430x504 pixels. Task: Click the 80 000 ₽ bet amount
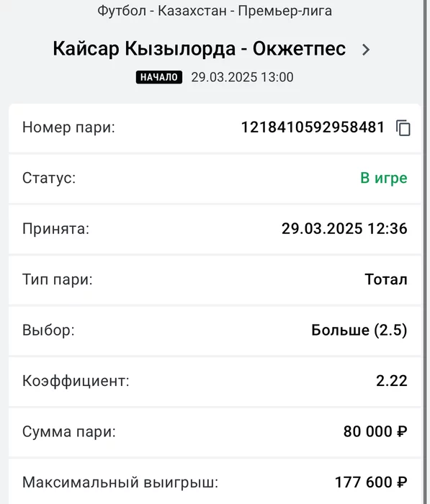[375, 431]
